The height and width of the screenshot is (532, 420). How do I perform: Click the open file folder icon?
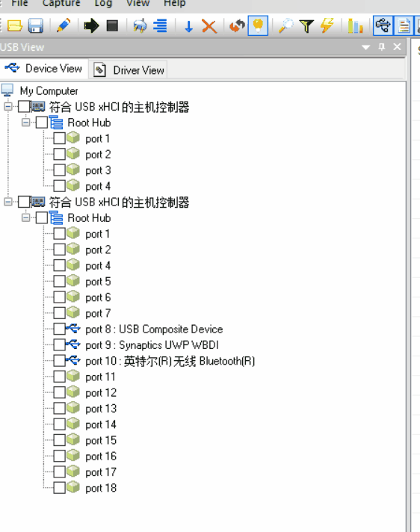coord(15,26)
